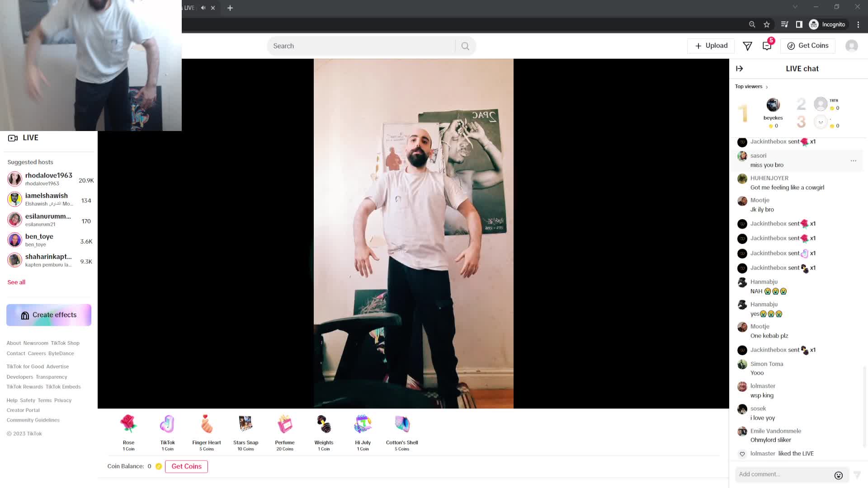Click the Upload button
Viewport: 868px width, 488px height.
coord(711,46)
